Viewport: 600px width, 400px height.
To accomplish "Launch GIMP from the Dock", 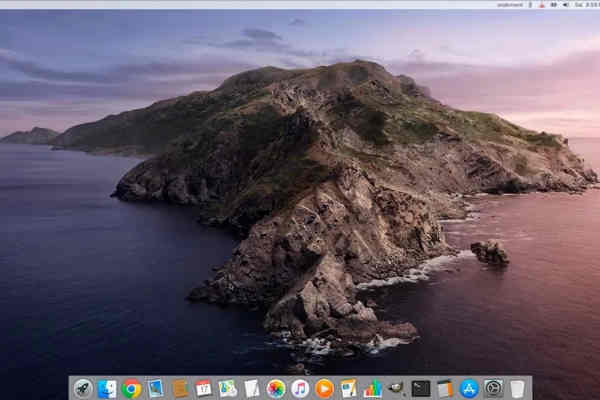I will point(396,389).
